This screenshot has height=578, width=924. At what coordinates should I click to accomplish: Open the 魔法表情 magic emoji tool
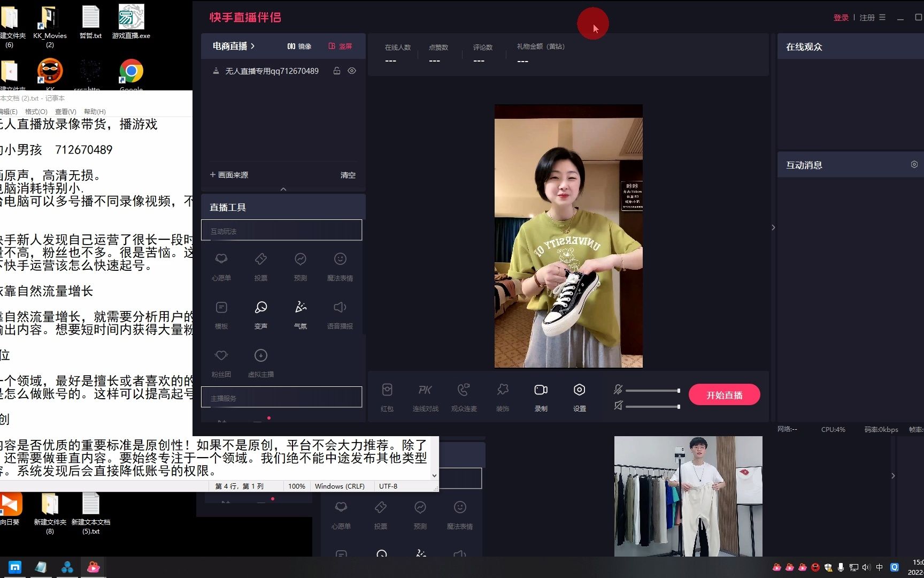click(340, 266)
